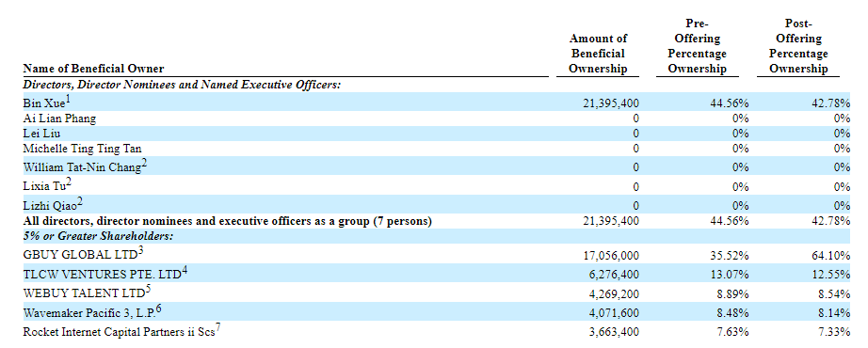Click the Michelle Ting Ting Tan name
The height and width of the screenshot is (348, 868).
pyautogui.click(x=82, y=149)
